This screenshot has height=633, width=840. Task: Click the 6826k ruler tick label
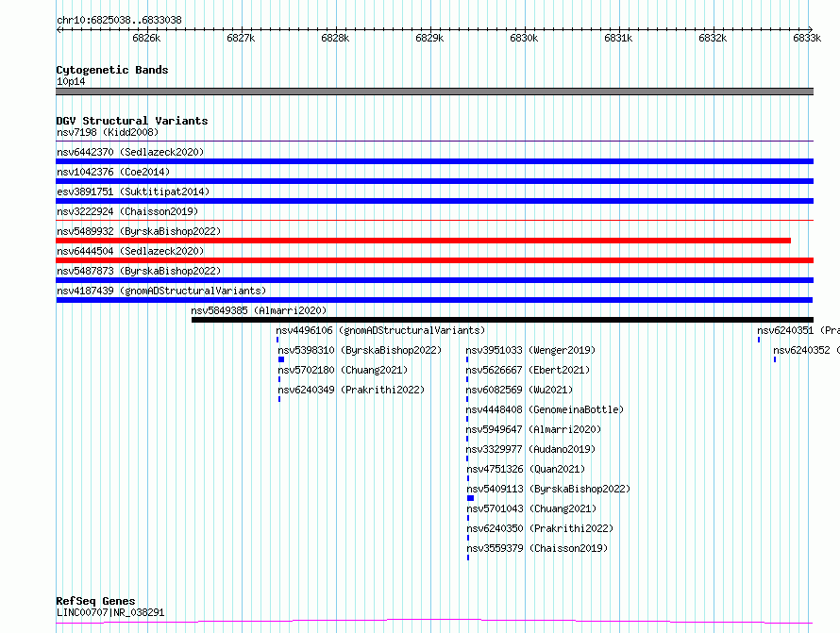coord(146,38)
